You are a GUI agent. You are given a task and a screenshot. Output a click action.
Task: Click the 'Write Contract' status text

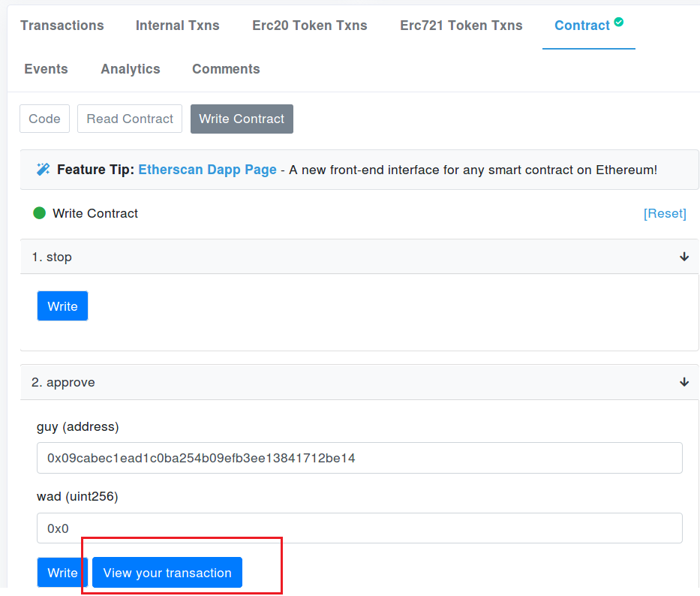(95, 213)
